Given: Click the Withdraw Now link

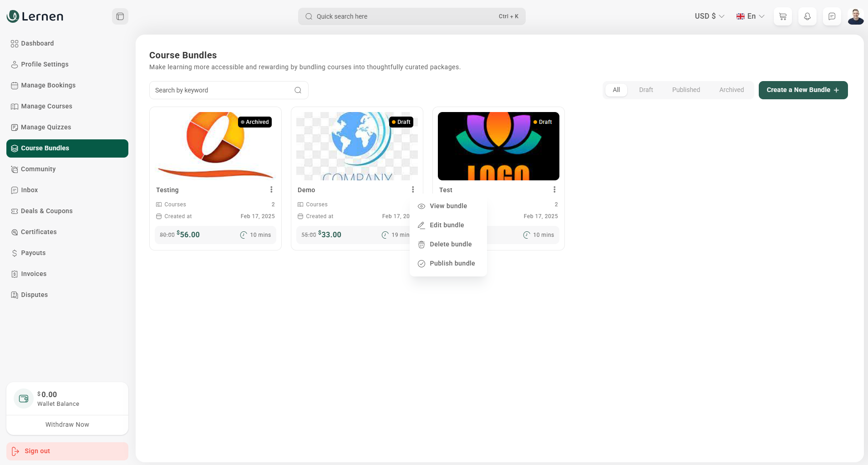Looking at the screenshot, I should pos(67,424).
